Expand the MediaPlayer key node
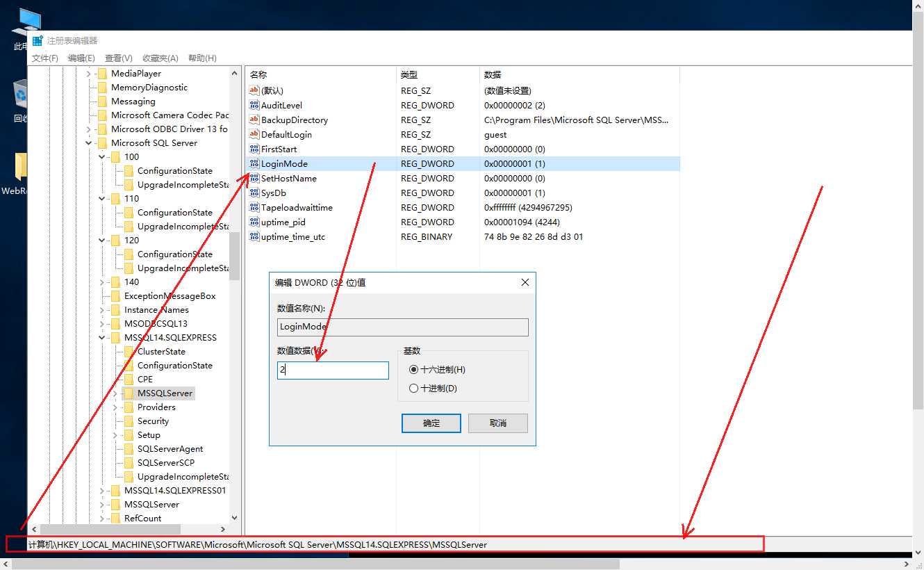Viewport: 924px width, 570px height. coord(89,73)
